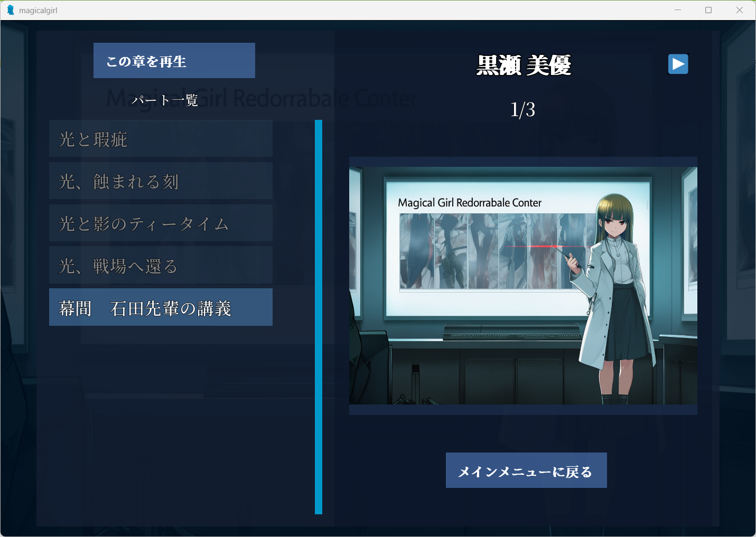Viewport: 756px width, 537px height.
Task: Maximize the magicalgirl window
Action: pyautogui.click(x=708, y=10)
